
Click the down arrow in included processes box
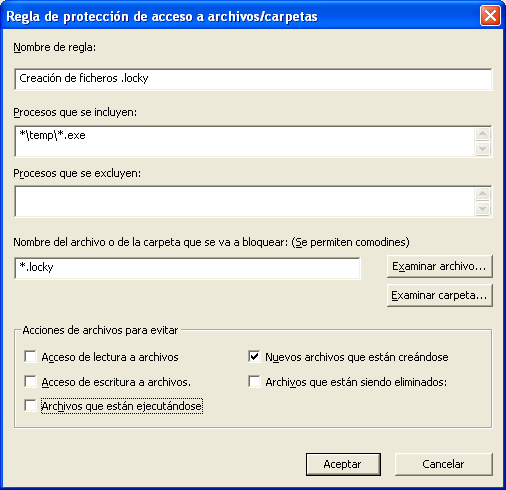[482, 149]
